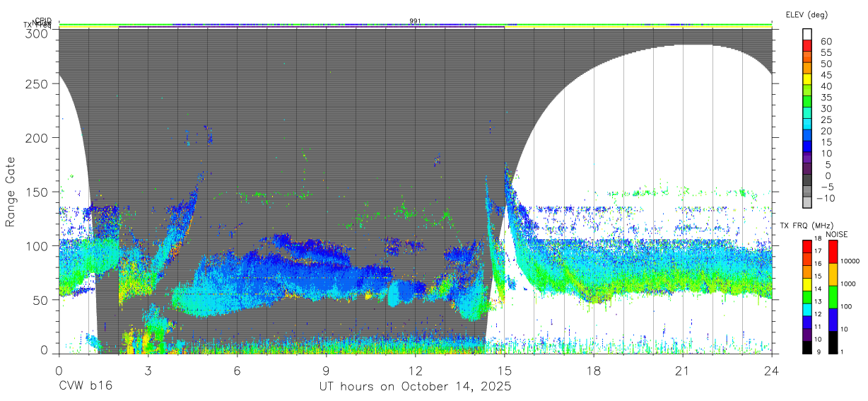
Task: Select the 45 label on ELEV colorbar
Action: 826,75
